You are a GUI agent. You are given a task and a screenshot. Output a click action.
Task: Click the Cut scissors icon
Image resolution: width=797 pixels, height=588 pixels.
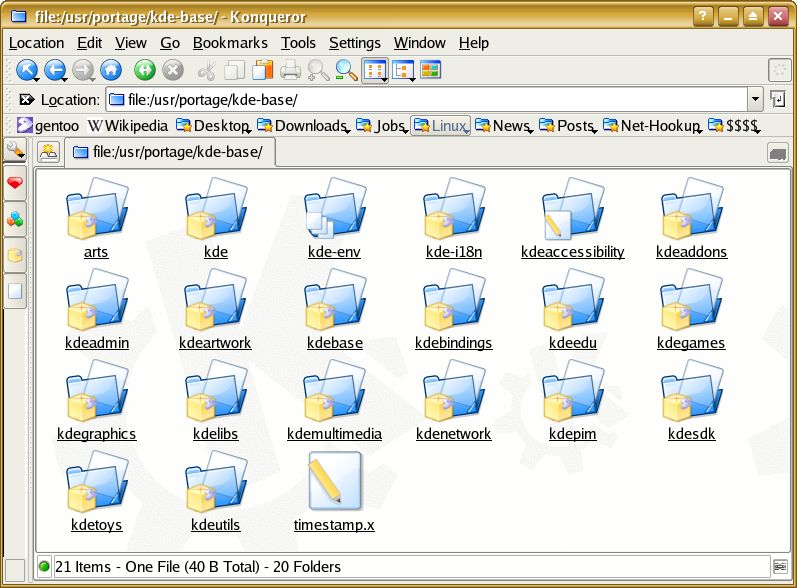coord(206,70)
